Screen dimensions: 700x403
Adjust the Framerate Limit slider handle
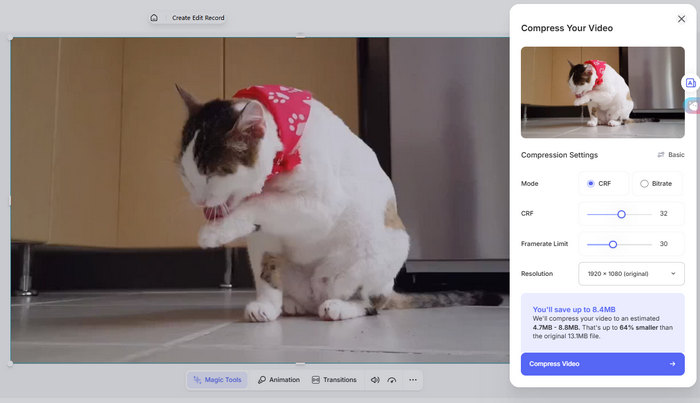(x=613, y=244)
